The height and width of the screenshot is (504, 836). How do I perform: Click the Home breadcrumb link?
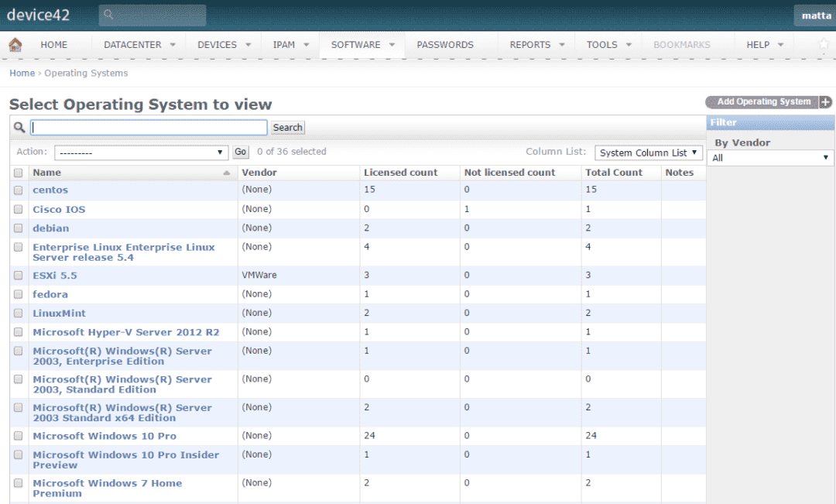pyautogui.click(x=22, y=74)
